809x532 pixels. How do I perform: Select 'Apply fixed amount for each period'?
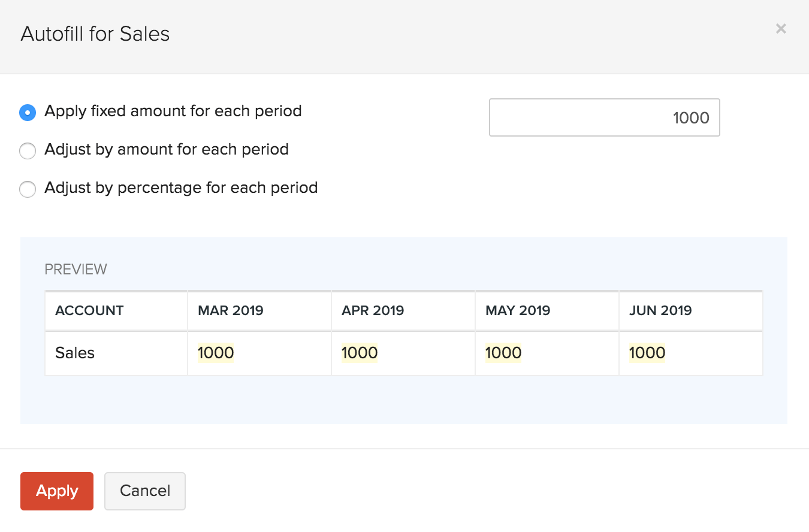click(x=28, y=112)
